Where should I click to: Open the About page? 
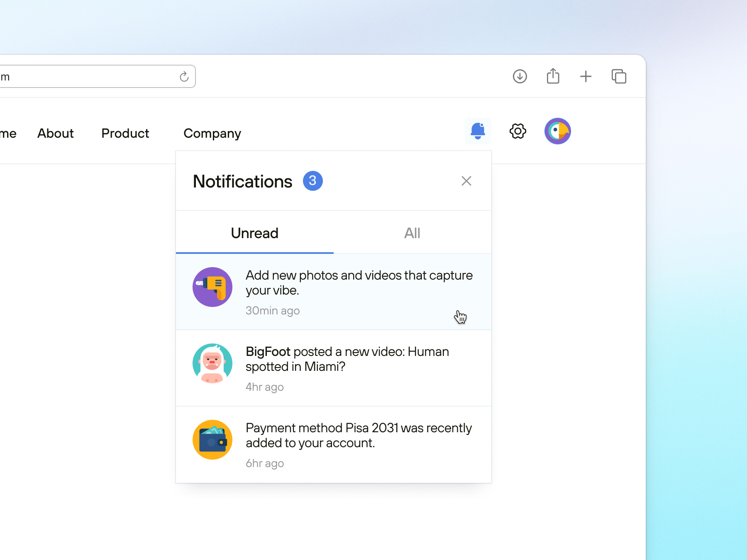coord(55,133)
